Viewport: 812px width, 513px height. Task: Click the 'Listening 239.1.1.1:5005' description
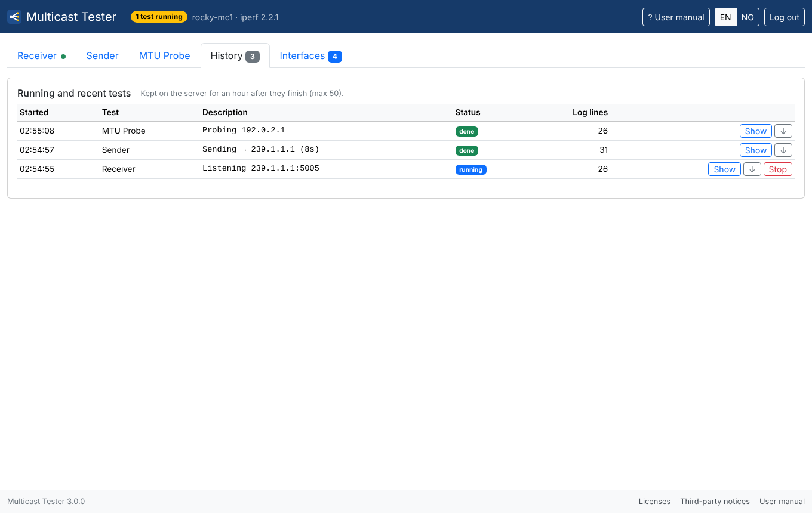261,168
